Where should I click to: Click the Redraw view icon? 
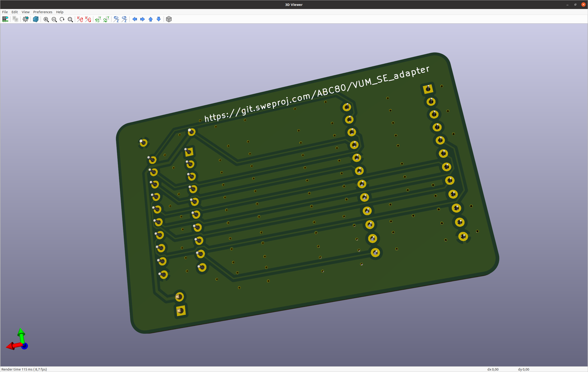click(62, 19)
